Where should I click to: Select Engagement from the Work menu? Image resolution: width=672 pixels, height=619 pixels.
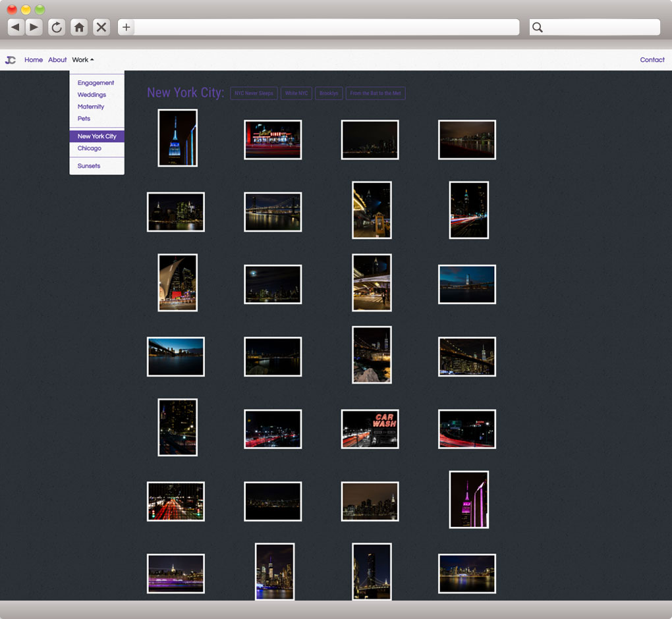point(96,83)
